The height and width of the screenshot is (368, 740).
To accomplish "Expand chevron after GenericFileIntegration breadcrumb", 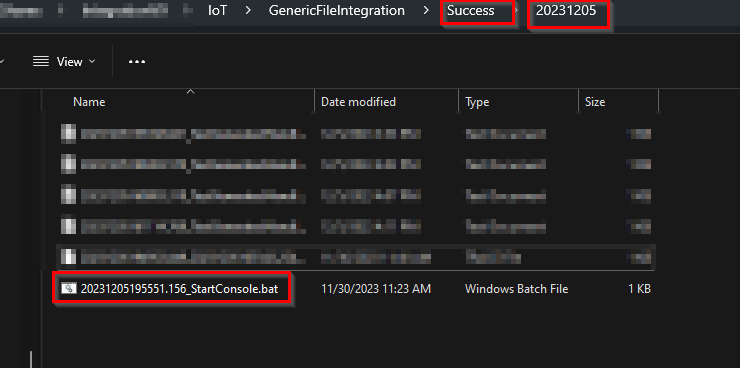I will click(x=426, y=10).
